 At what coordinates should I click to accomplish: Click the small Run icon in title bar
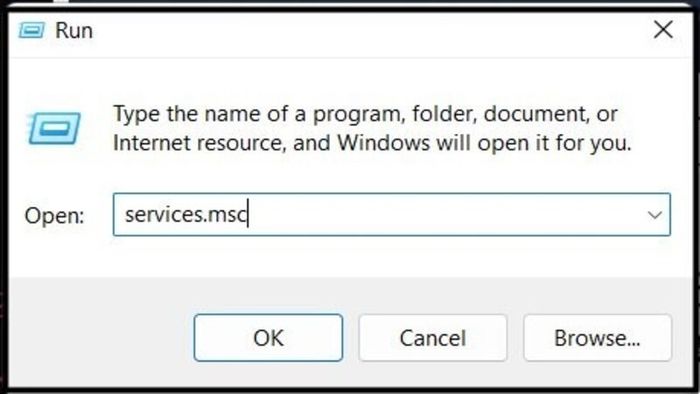pyautogui.click(x=31, y=30)
